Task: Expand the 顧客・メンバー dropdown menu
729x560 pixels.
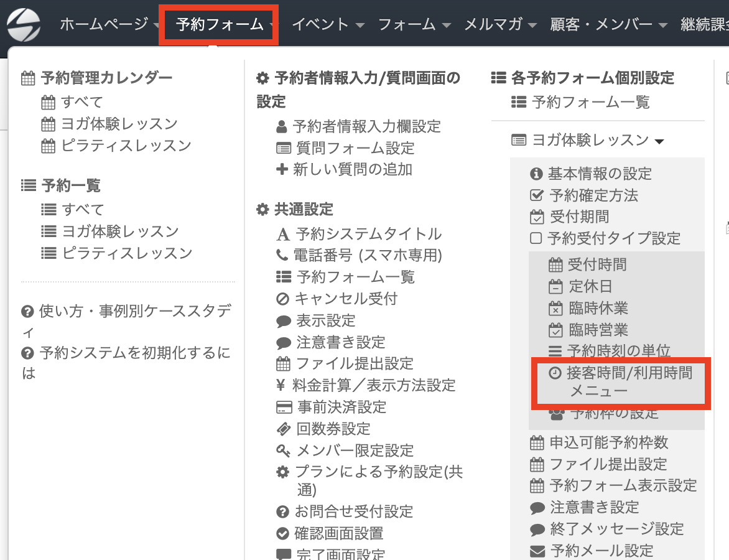Action: click(608, 25)
